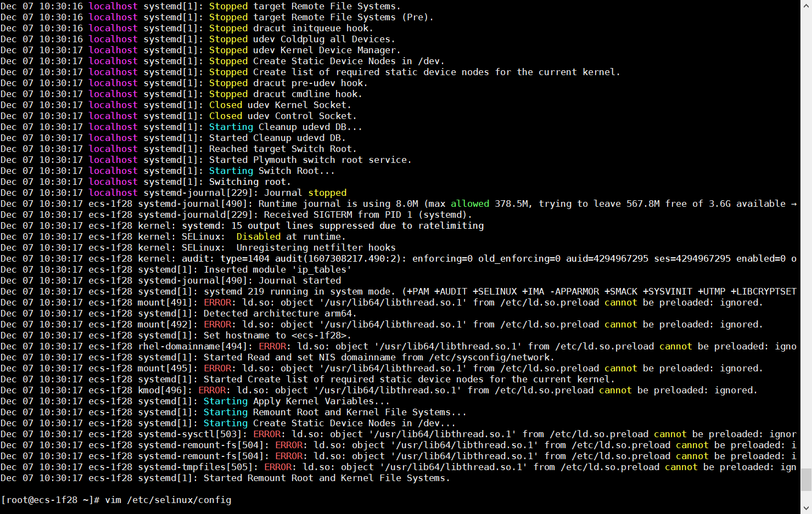Select 'Starting Create Static Device Nodes in /dev...'
Viewport: 812px width, 514px height.
tap(228, 423)
